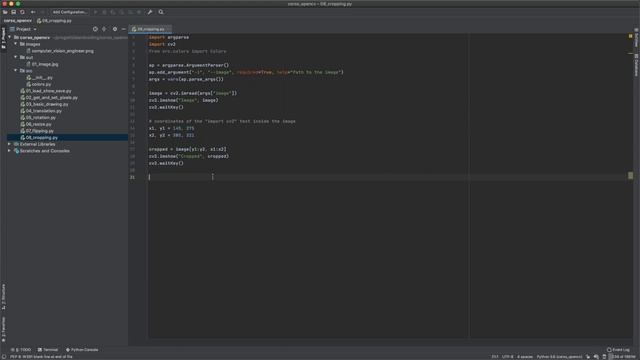
Task: Collapse the src folder
Action: click(16, 70)
